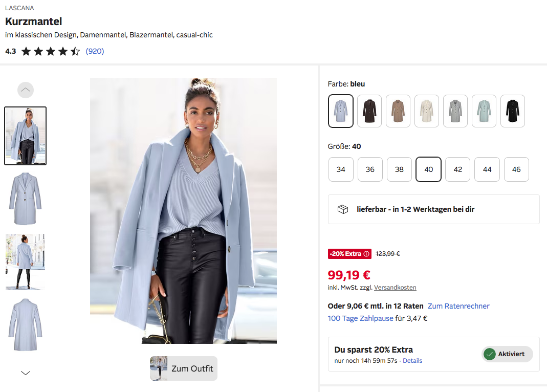The height and width of the screenshot is (392, 547).
Task: Show previous thumbnails with up chevron
Action: point(26,90)
